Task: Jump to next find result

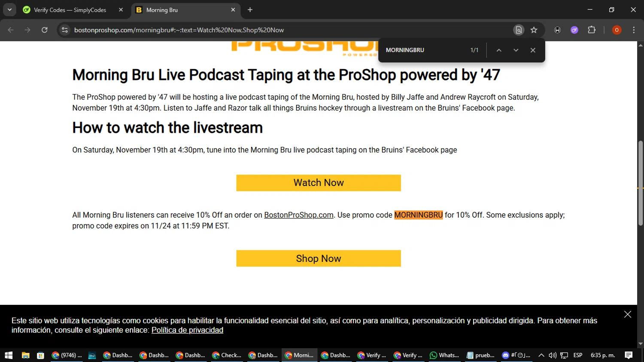Action: tap(516, 50)
